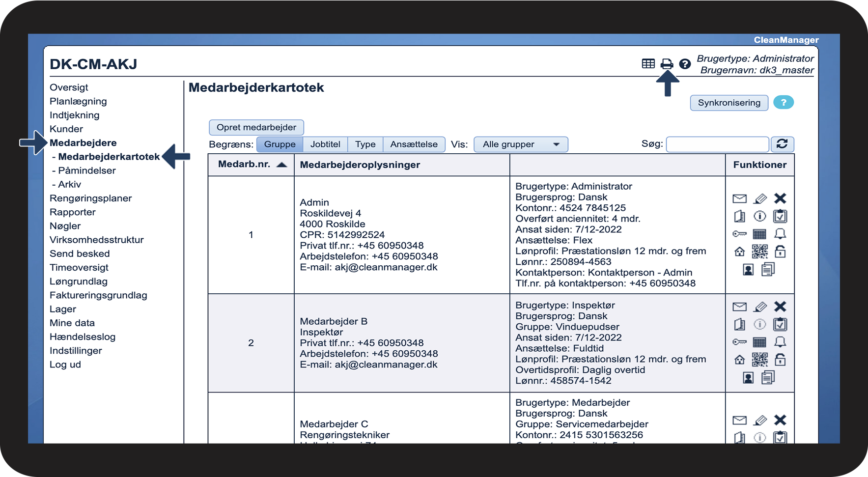This screenshot has height=477, width=868.
Task: Open documents copy icon for Medarbejder B
Action: coord(768,377)
